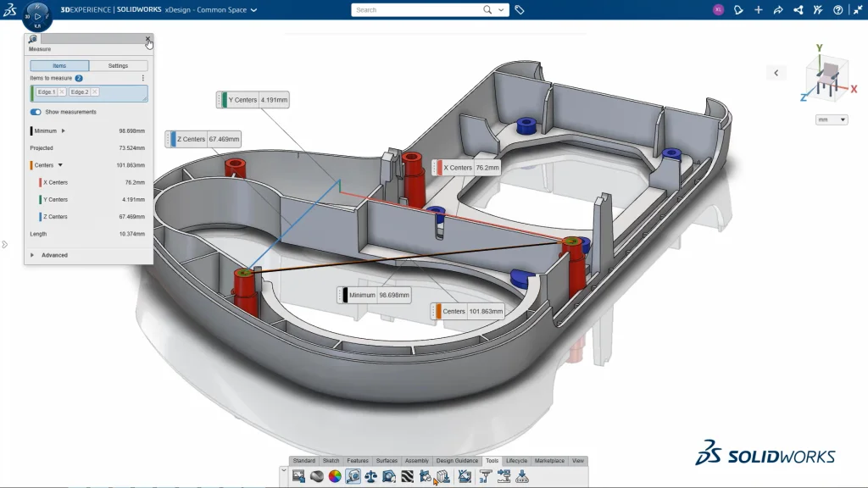Click the XL user avatar button
Screen dimensions: 868x488
(x=718, y=10)
